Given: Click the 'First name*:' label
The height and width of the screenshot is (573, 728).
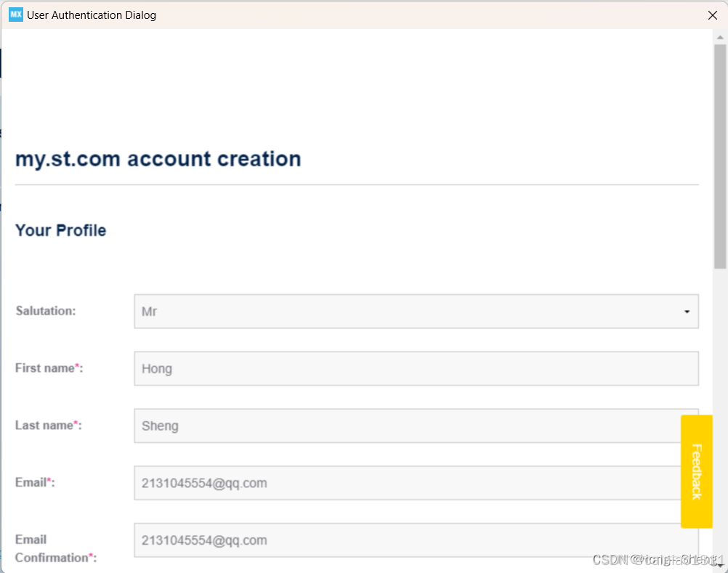Looking at the screenshot, I should (49, 368).
